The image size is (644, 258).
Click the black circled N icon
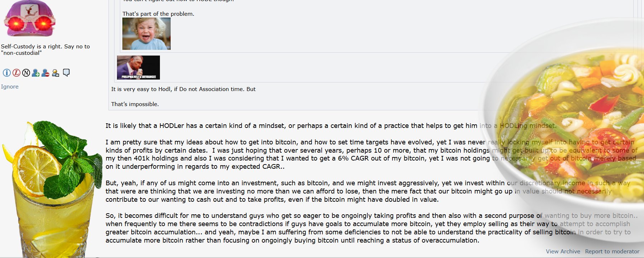26,73
